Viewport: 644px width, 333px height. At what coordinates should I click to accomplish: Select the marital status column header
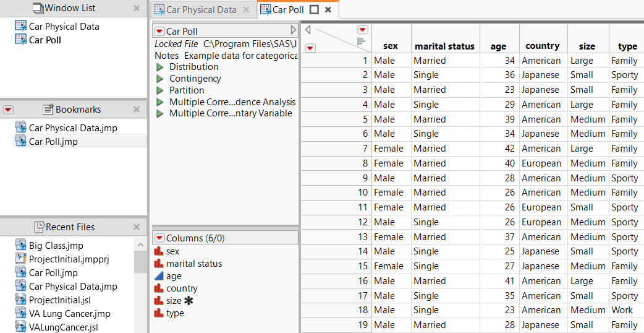444,46
